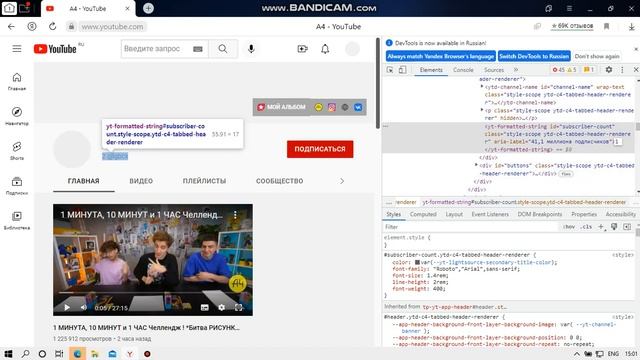This screenshot has height=360, width=640.
Task: Open the Layout tab in DevTools
Action: (454, 214)
